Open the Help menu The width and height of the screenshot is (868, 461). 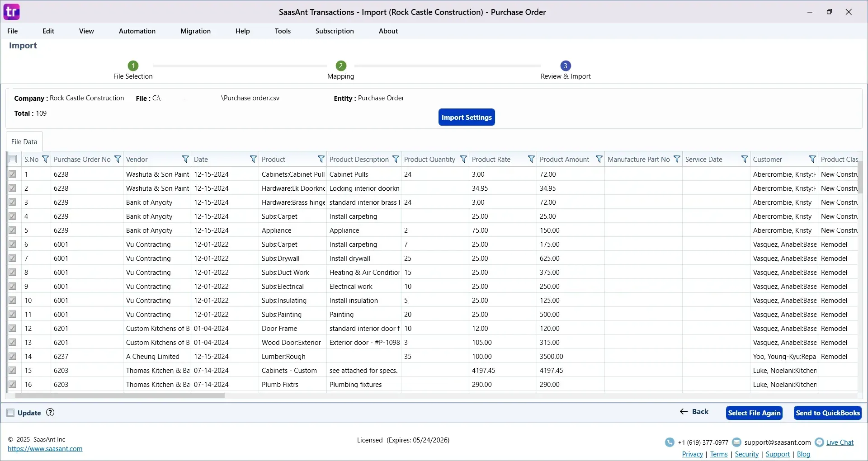(x=242, y=31)
